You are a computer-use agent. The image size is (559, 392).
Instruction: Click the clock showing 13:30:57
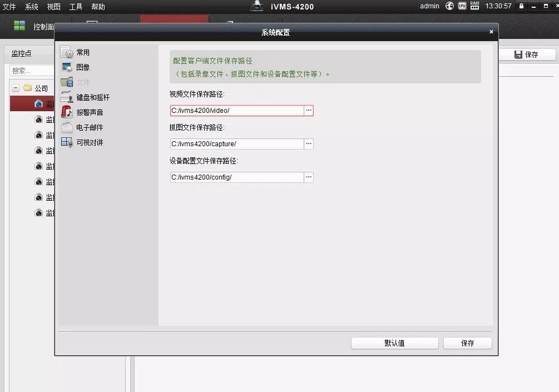[498, 6]
